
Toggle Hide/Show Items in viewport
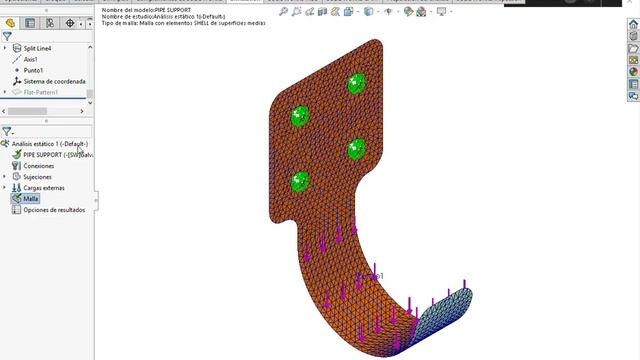pos(388,11)
